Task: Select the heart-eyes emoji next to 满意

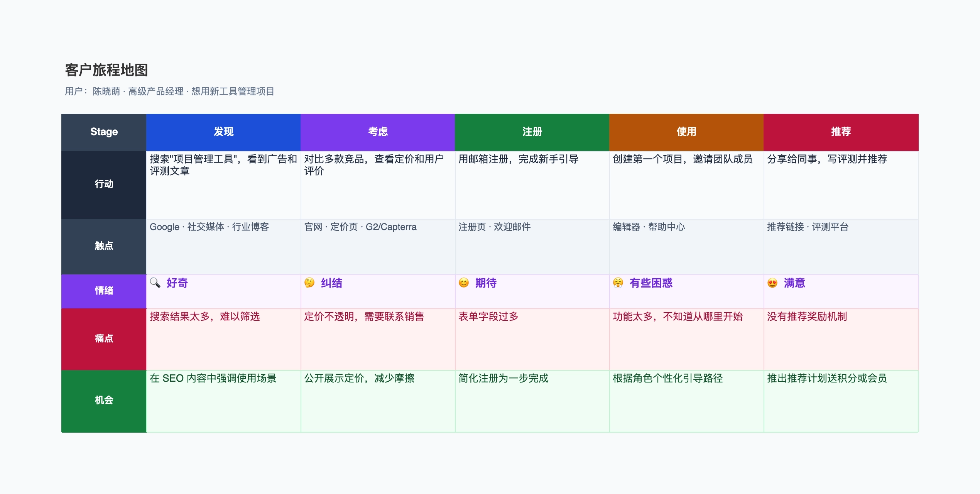Action: point(773,283)
